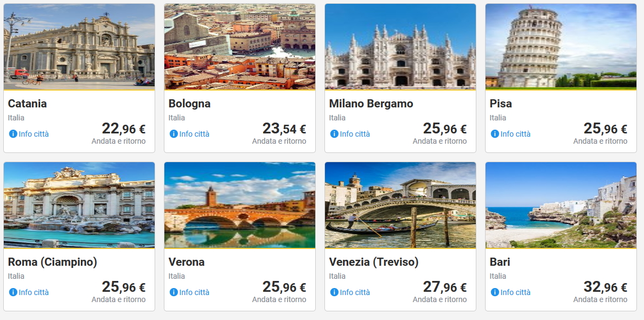This screenshot has width=644, height=320.
Task: Click the info icon on Bari card
Action: 495,292
